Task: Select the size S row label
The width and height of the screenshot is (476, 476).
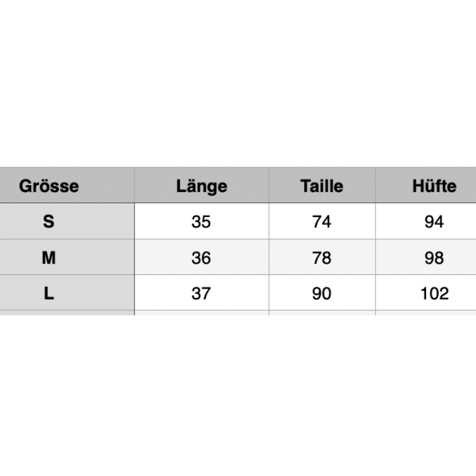Action: (x=49, y=221)
